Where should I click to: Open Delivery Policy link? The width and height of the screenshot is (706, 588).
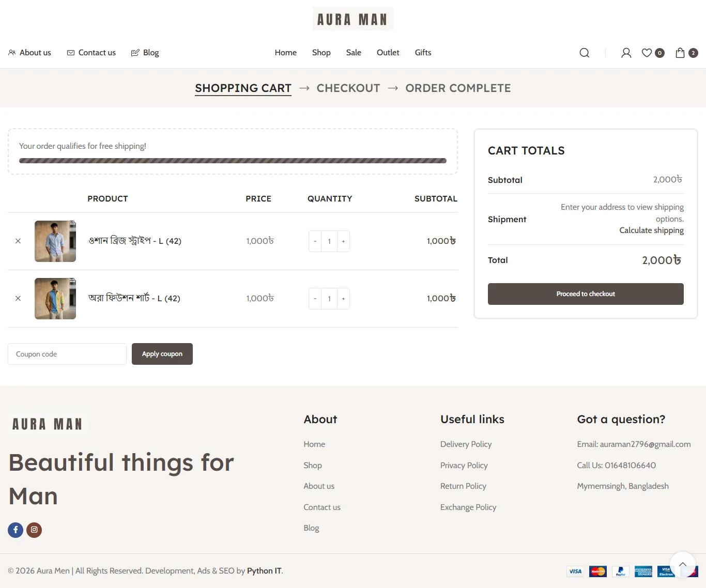pyautogui.click(x=466, y=444)
